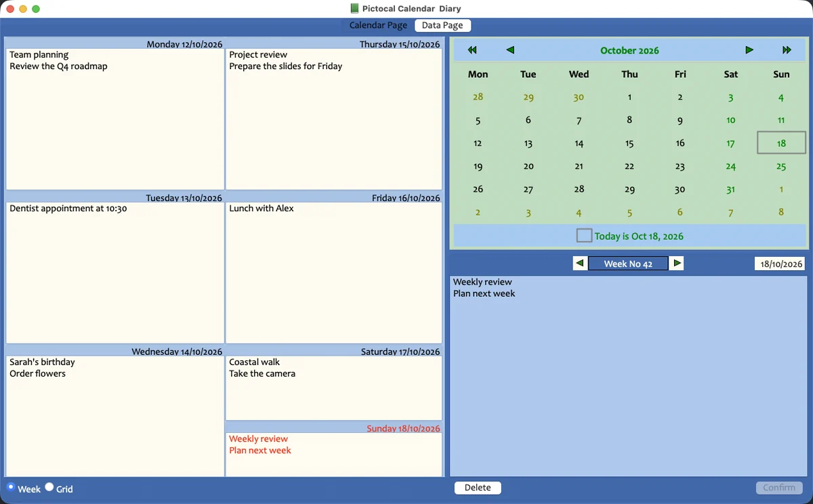
Task: Select October 15 in the month calendar
Action: click(629, 144)
